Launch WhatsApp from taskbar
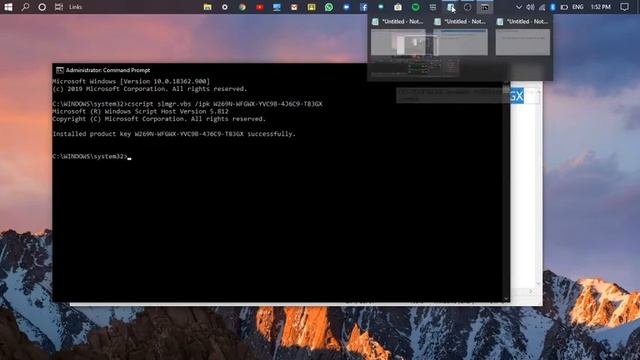The width and height of the screenshot is (640, 360). point(329,7)
